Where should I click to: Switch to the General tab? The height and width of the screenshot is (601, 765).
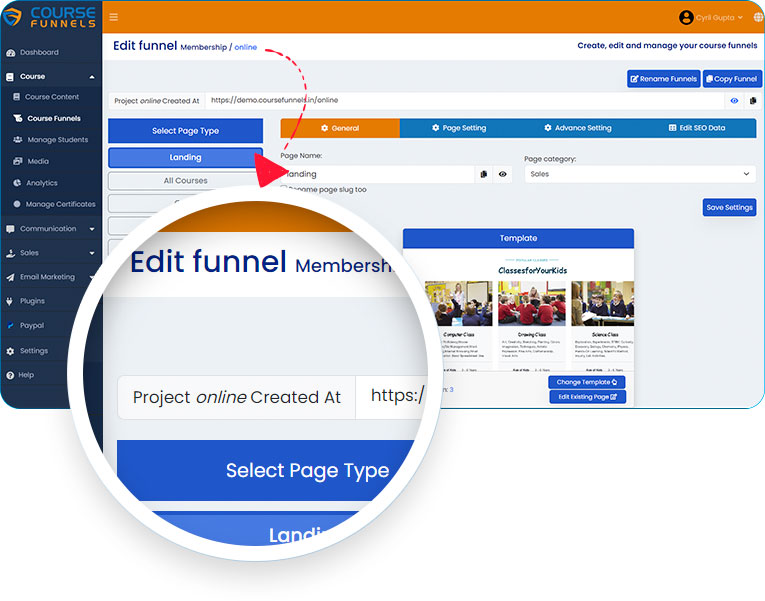[x=340, y=128]
